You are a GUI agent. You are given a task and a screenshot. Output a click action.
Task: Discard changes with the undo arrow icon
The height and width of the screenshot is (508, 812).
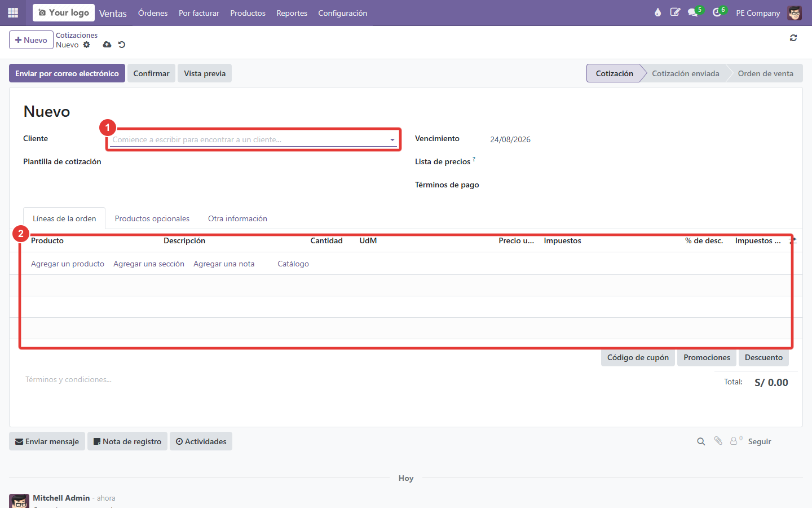[x=122, y=45]
